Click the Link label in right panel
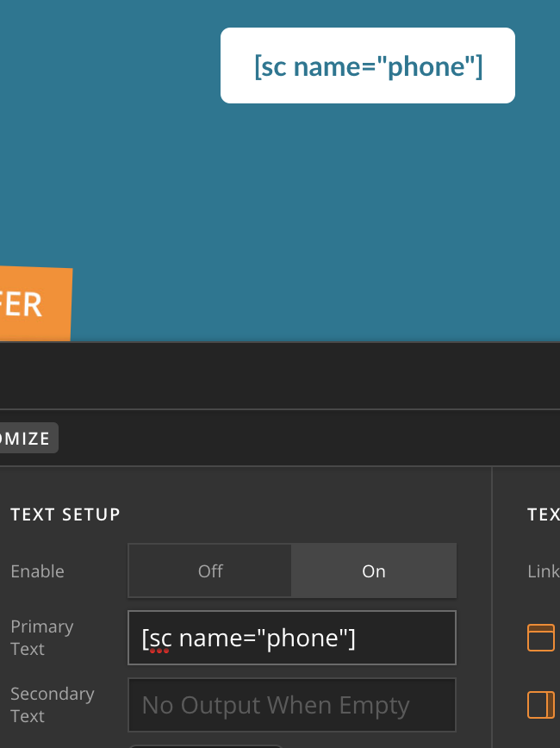Screen dimensions: 560x748 (x=544, y=571)
